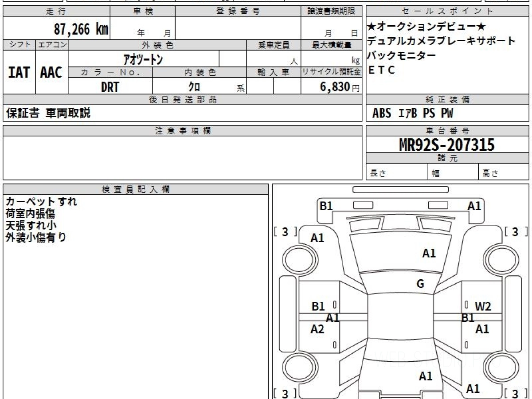The width and height of the screenshot is (532, 399).
Task: Click the 純正装備 heading
Action: click(447, 100)
